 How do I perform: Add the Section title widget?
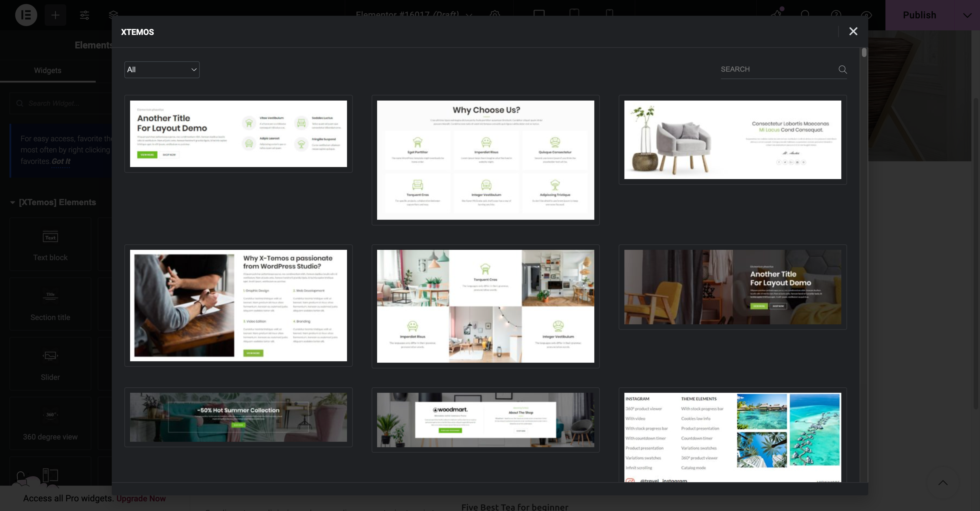pos(50,304)
